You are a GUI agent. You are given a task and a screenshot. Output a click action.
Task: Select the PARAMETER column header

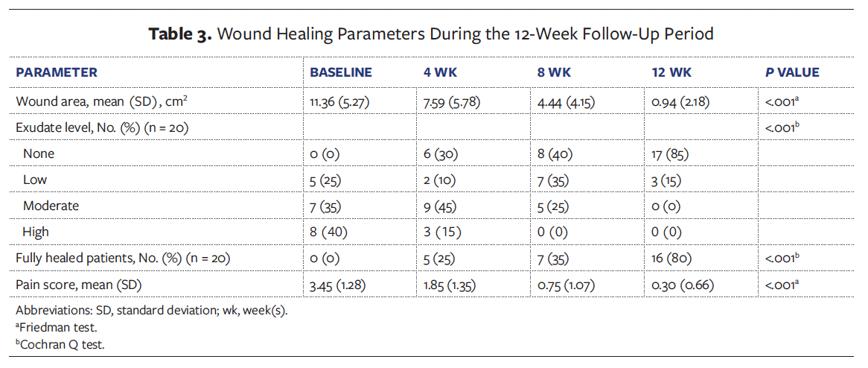coord(57,73)
